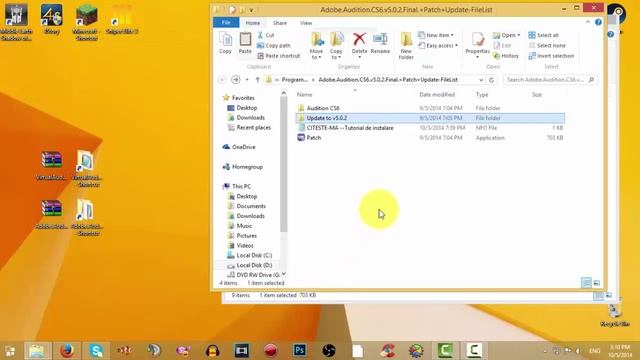Open Favorites in the navigation pane
Image resolution: width=640 pixels, height=360 pixels.
(243, 98)
